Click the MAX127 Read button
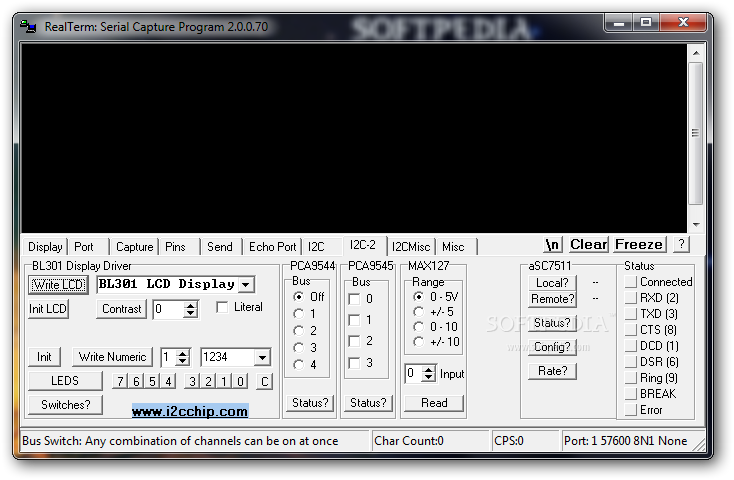Screen dimensions: 734x480 [434, 403]
